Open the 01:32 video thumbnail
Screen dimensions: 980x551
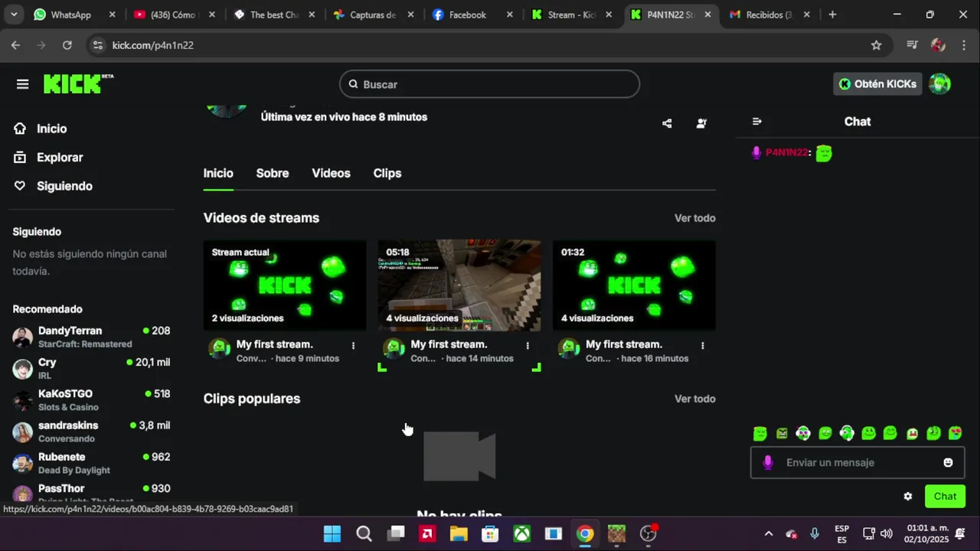[634, 285]
